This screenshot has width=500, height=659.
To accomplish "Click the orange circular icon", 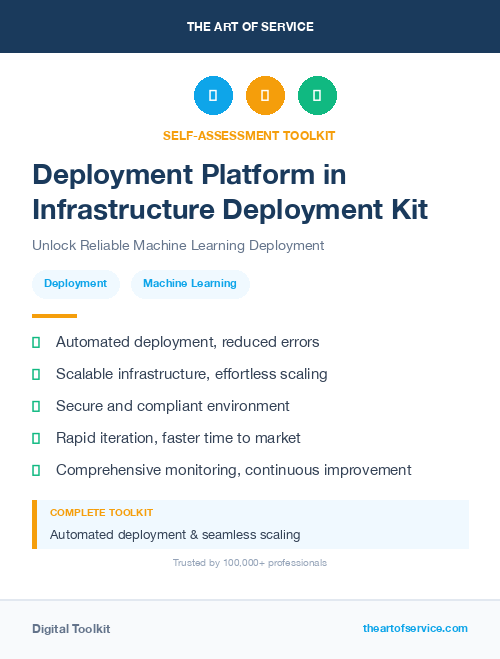I will coord(265,95).
